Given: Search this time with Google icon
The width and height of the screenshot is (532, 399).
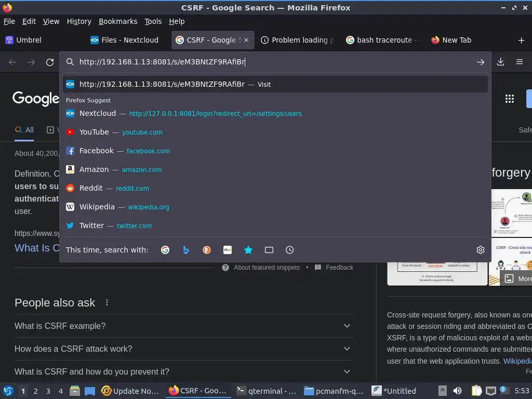Looking at the screenshot, I should (165, 250).
